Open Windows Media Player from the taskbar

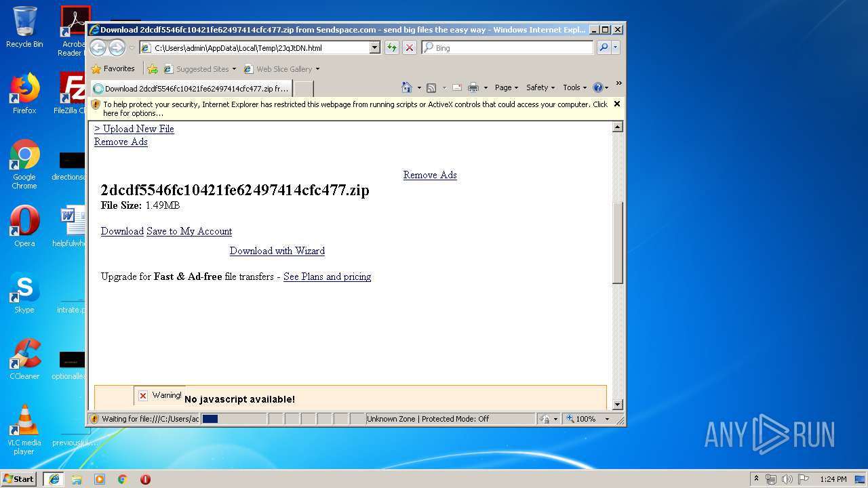click(100, 479)
